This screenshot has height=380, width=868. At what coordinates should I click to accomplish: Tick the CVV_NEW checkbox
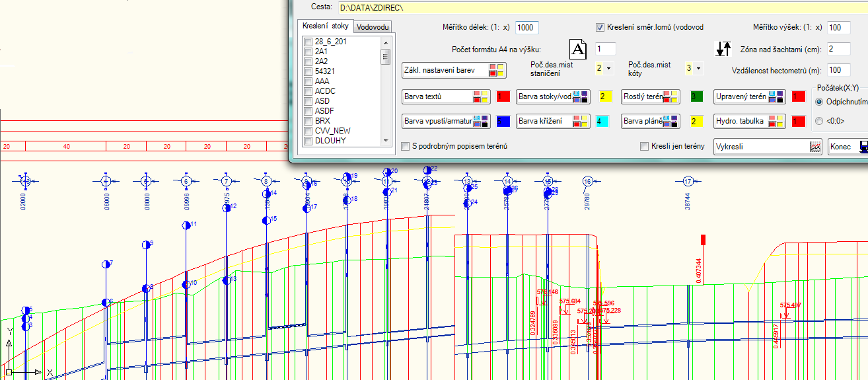coord(308,131)
